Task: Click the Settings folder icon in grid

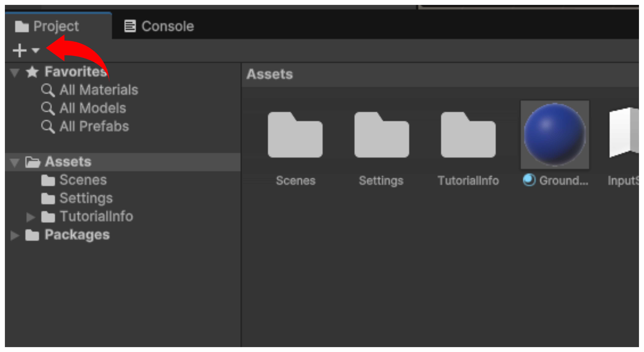Action: pos(381,135)
